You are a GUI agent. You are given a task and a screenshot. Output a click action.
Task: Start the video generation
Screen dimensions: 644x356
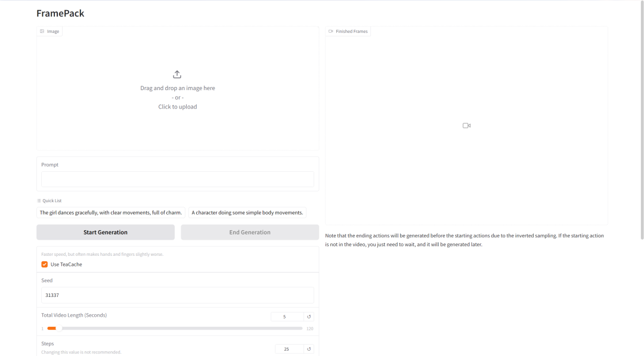(106, 232)
